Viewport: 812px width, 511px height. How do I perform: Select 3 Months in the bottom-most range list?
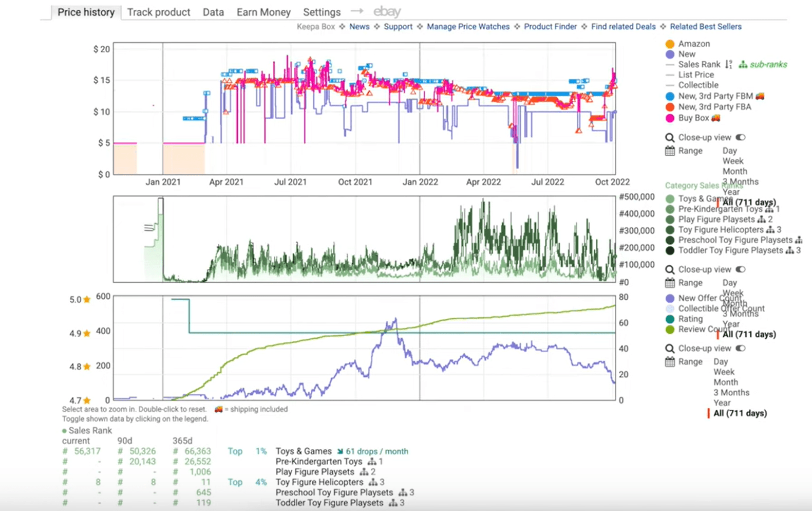point(731,393)
